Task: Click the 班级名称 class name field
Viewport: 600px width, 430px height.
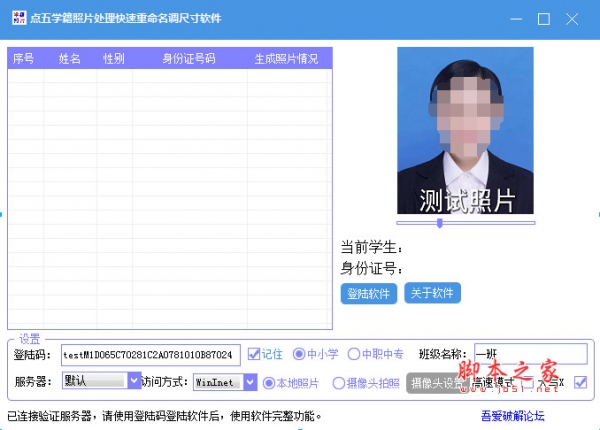Action: [531, 354]
